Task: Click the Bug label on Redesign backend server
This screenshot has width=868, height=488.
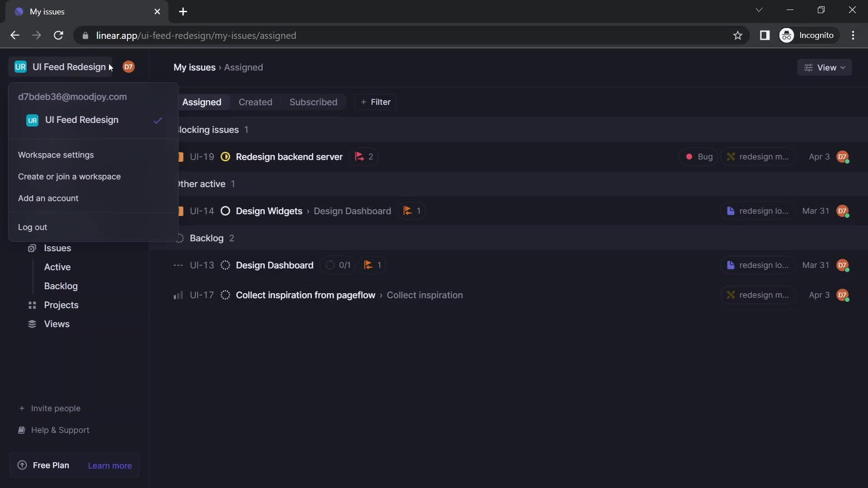Action: (x=698, y=157)
